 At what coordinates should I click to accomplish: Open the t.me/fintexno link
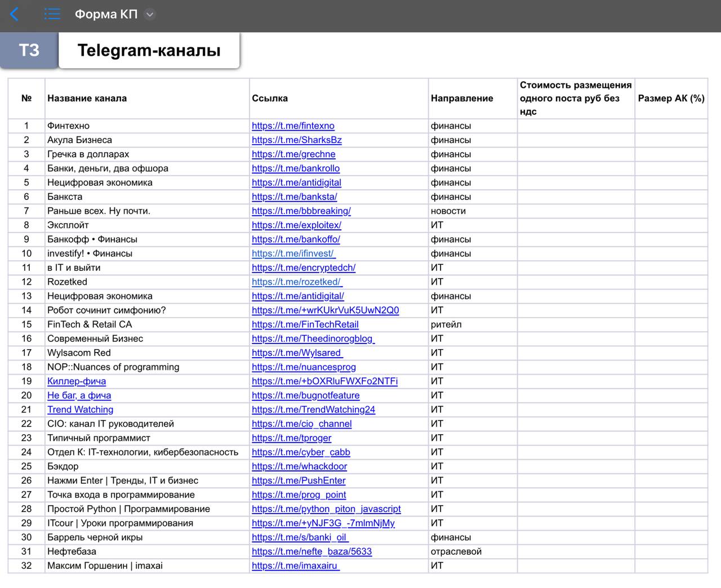(293, 126)
